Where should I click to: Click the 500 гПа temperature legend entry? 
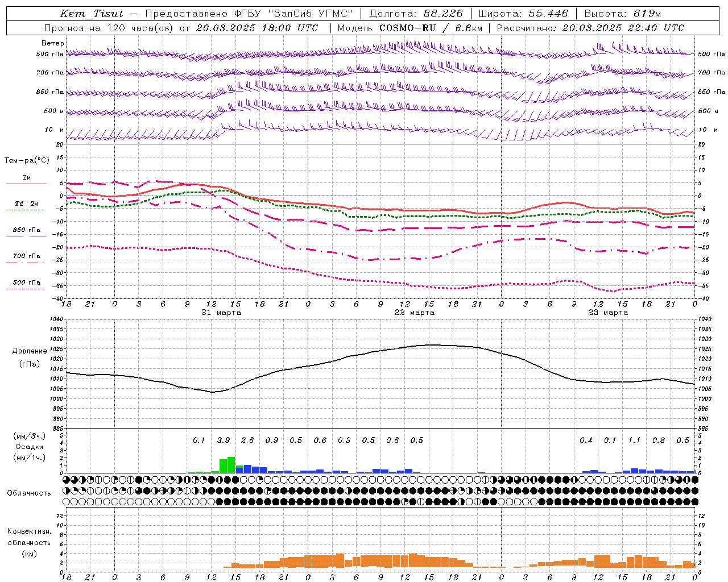[x=26, y=284]
